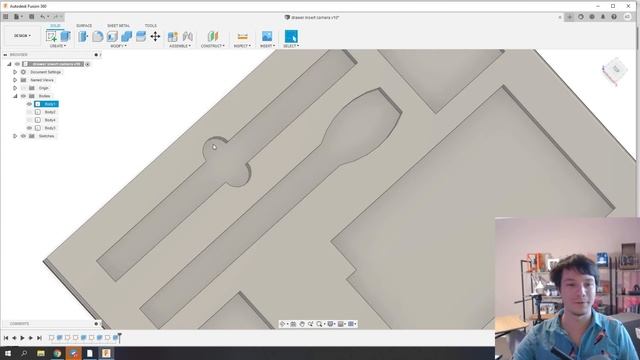Redo the last undone action
The height and width of the screenshot is (360, 640).
tap(56, 17)
